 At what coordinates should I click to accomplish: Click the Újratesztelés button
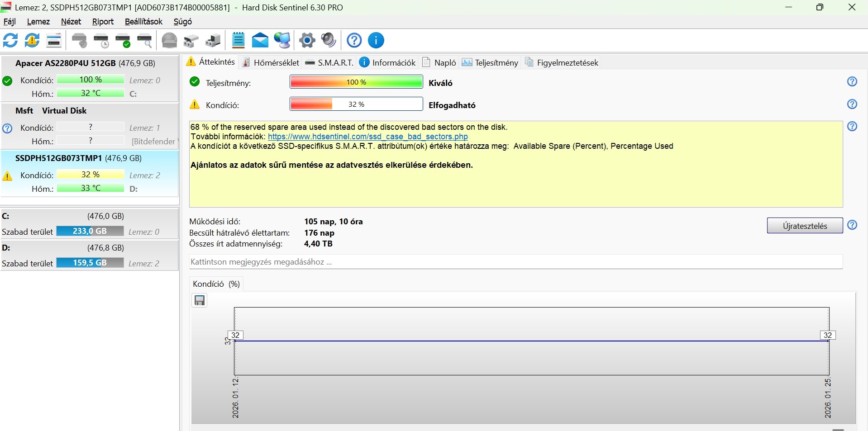(805, 226)
